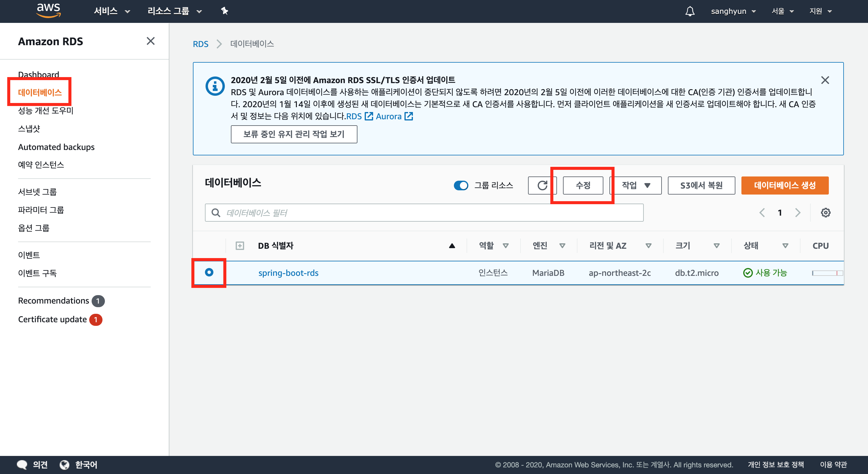Click the expand-all icon beside DB 식별자
The height and width of the screenshot is (474, 868).
(240, 246)
